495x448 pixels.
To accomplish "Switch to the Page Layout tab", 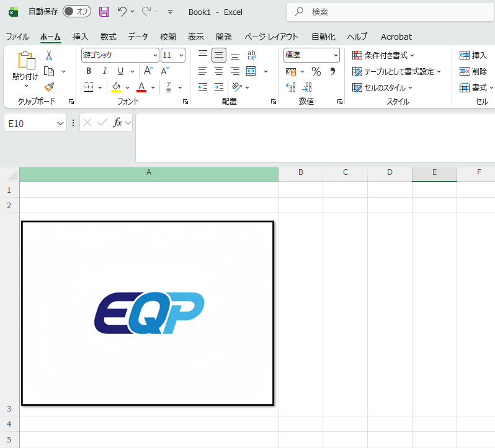I will [271, 37].
